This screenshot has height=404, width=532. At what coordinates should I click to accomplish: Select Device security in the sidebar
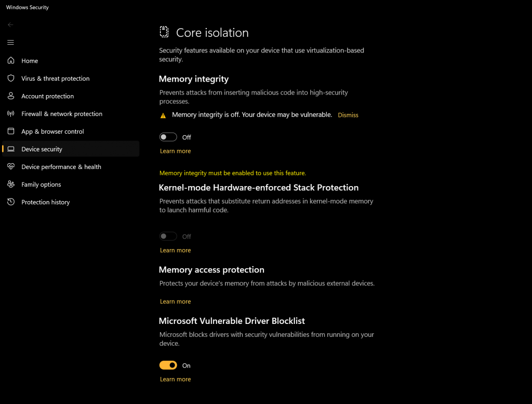(x=42, y=149)
